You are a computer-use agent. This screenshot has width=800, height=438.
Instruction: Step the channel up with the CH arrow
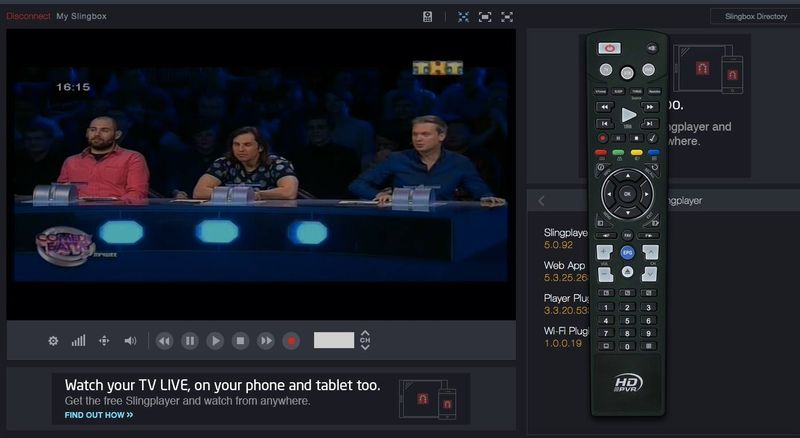click(x=365, y=334)
